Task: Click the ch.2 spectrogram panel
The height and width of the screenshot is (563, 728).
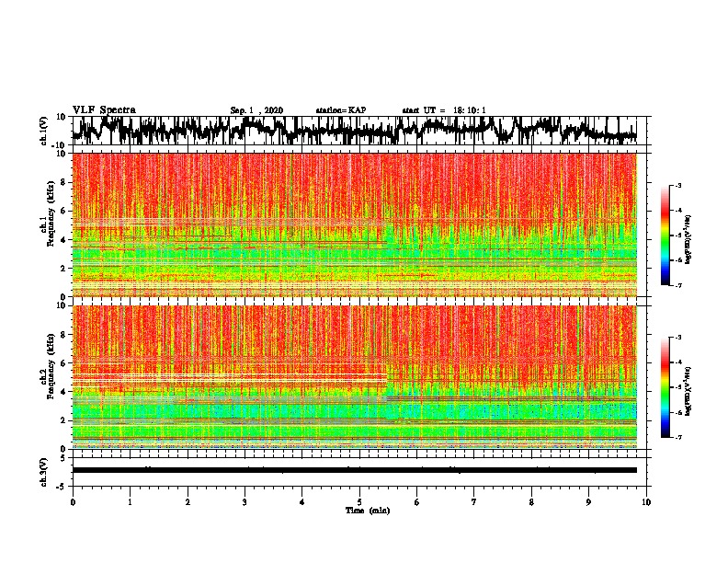Action: click(355, 377)
